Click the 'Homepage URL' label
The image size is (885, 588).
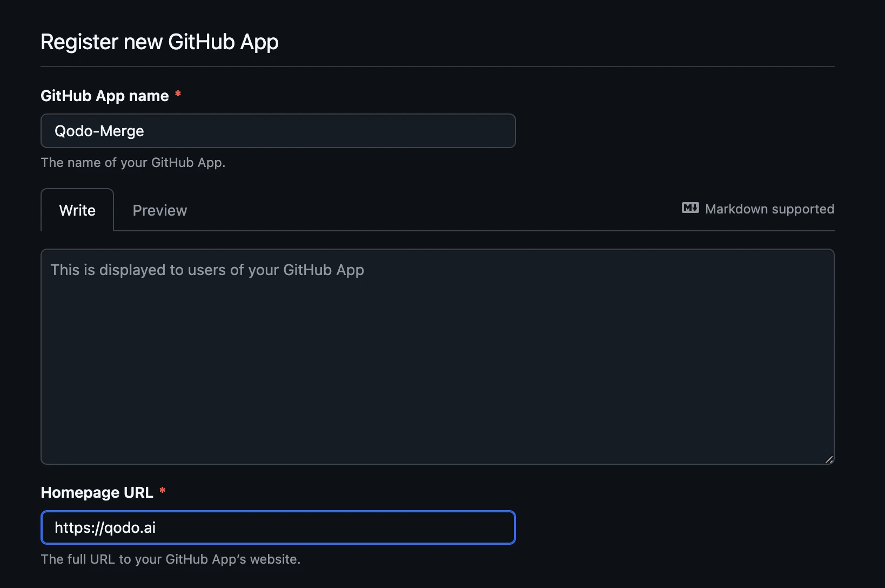click(x=97, y=492)
